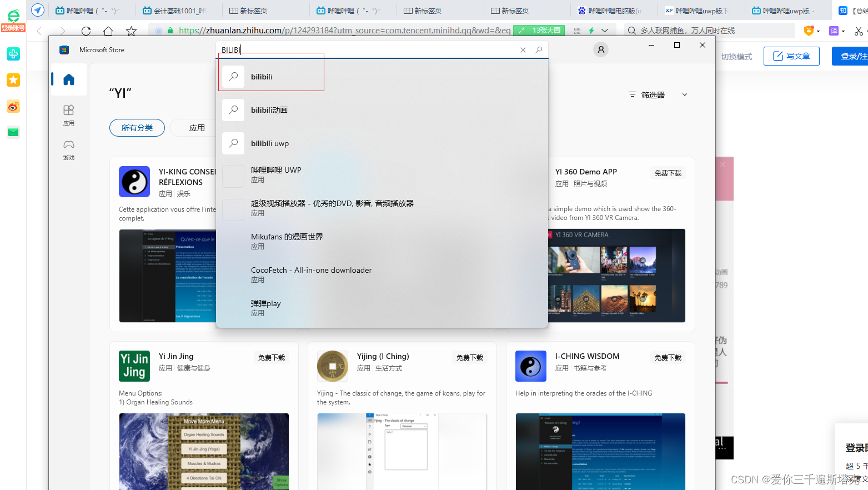Click the 13张大图 button in address bar
The height and width of the screenshot is (490, 868).
point(539,31)
